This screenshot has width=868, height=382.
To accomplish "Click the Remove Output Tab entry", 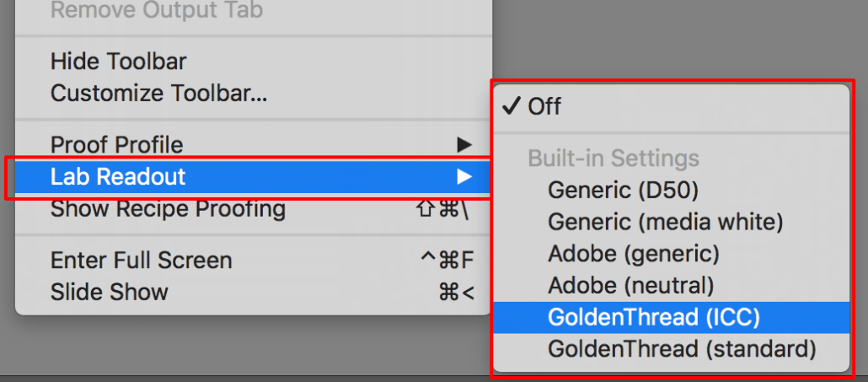I will tap(157, 11).
